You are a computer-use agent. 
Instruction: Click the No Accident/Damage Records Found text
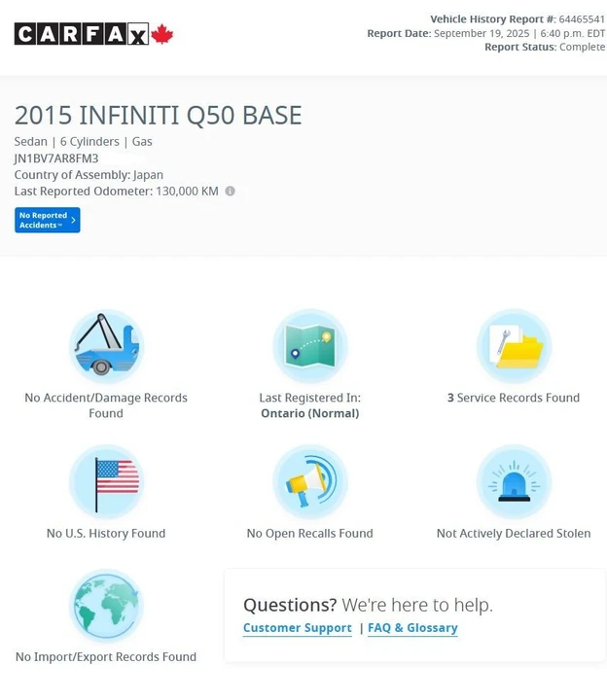(x=106, y=405)
